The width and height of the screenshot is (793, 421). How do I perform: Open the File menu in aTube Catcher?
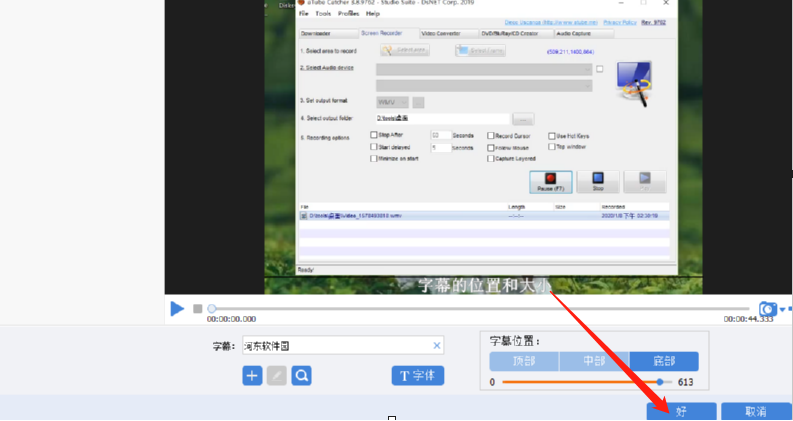(303, 14)
